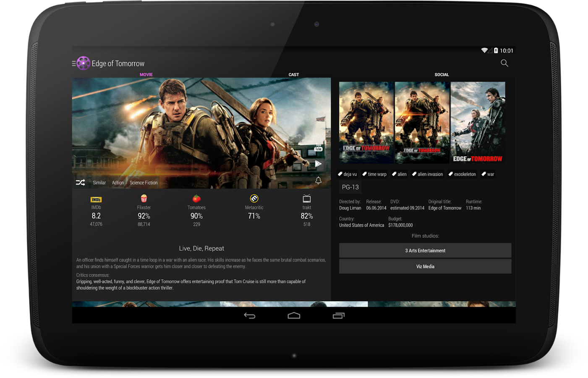Image resolution: width=588 pixels, height=378 pixels.
Task: Tap the alien keyword tag
Action: click(399, 174)
